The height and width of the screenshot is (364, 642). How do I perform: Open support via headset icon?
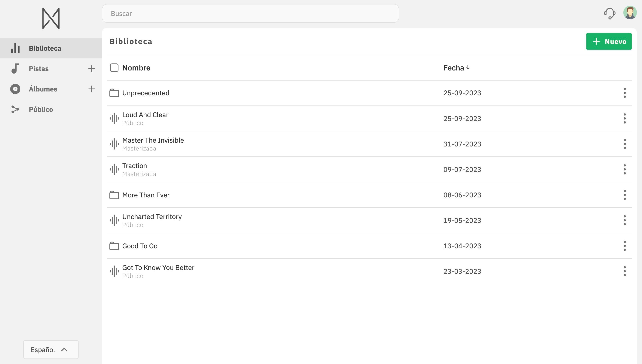click(609, 13)
